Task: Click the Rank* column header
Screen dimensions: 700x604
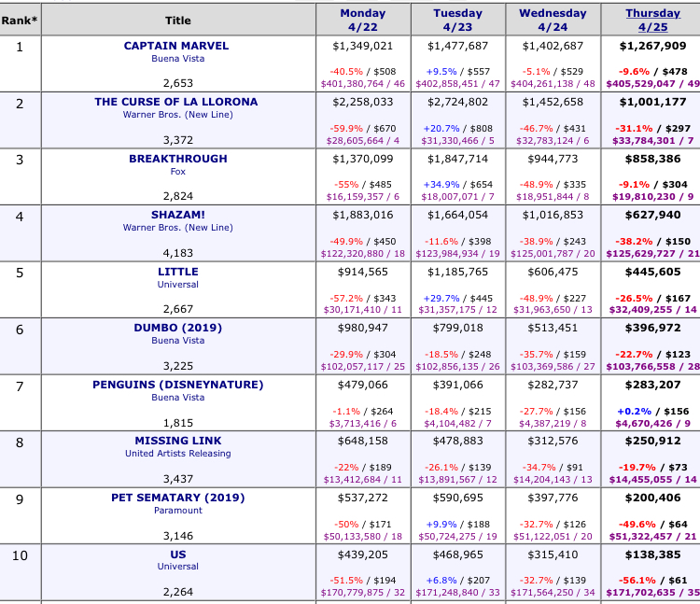Action: coord(20,20)
